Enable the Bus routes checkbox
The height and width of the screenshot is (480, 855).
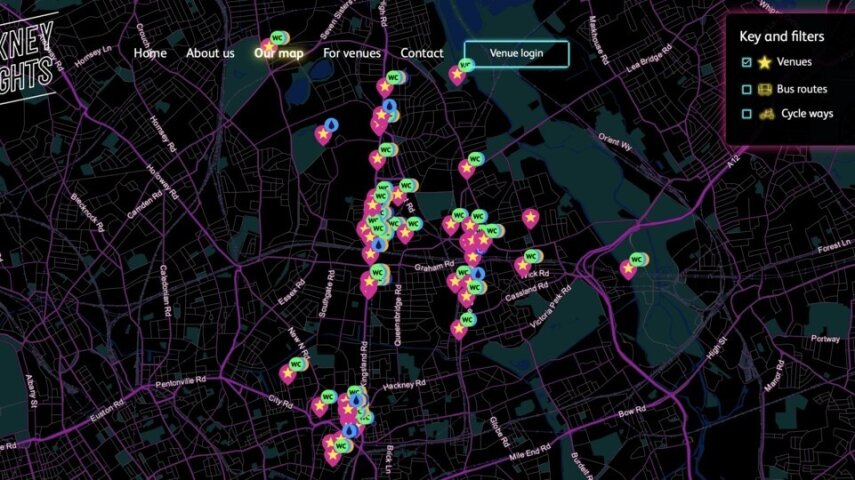click(746, 89)
